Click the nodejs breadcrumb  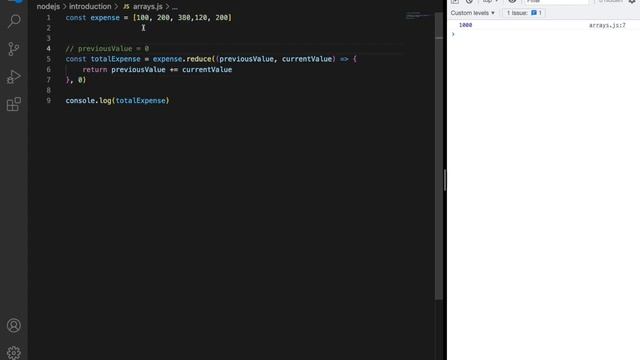(48, 7)
